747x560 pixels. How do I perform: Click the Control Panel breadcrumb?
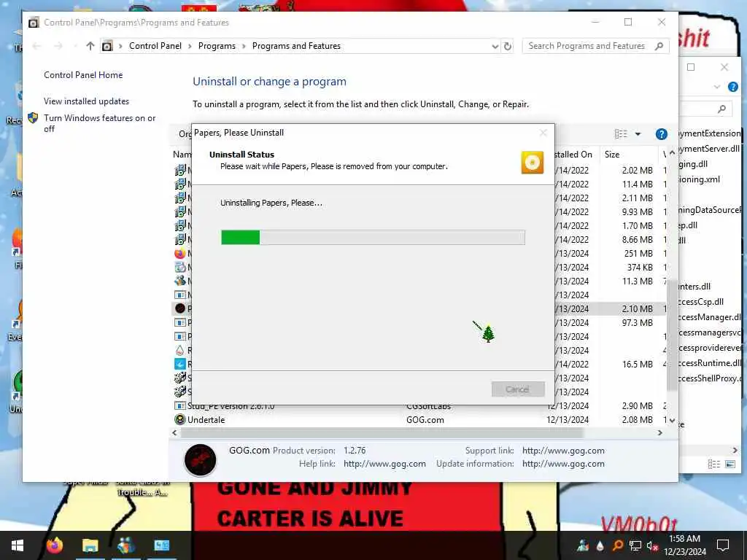point(155,46)
